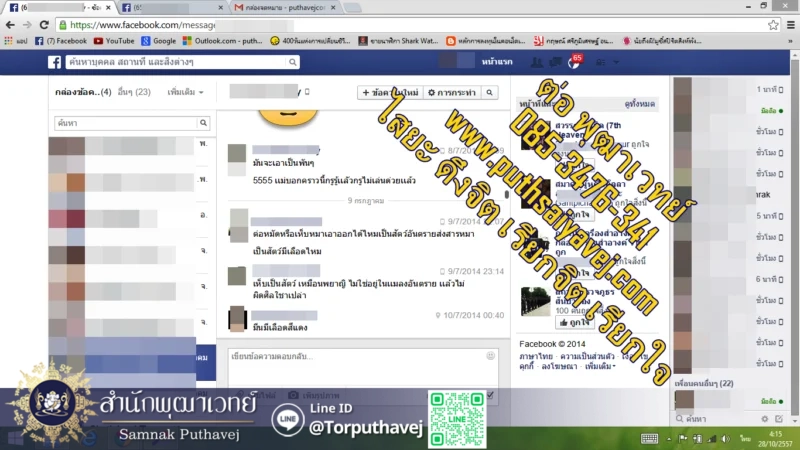Image resolution: width=800 pixels, height=450 pixels.
Task: Open the คุกกี้ cookies link
Action: click(x=527, y=366)
